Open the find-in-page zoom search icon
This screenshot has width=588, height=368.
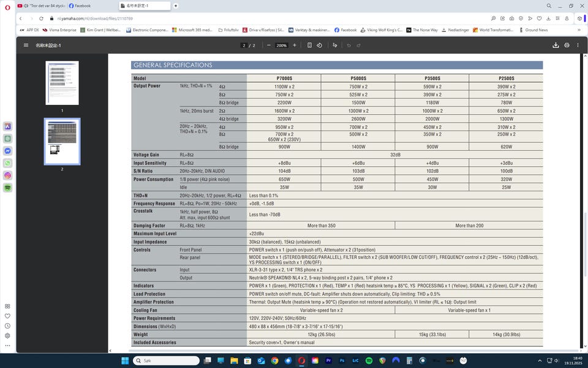(494, 18)
